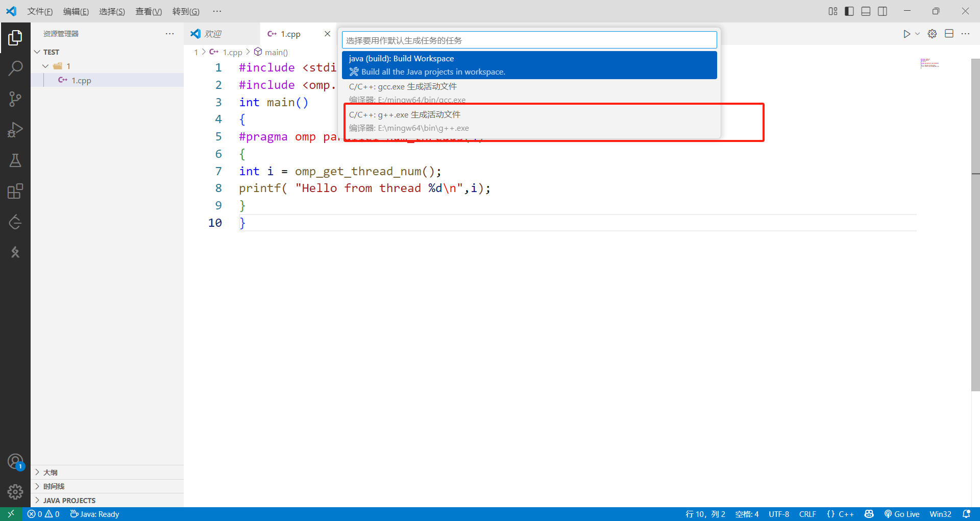Open the Testing beaker panel

15,160
